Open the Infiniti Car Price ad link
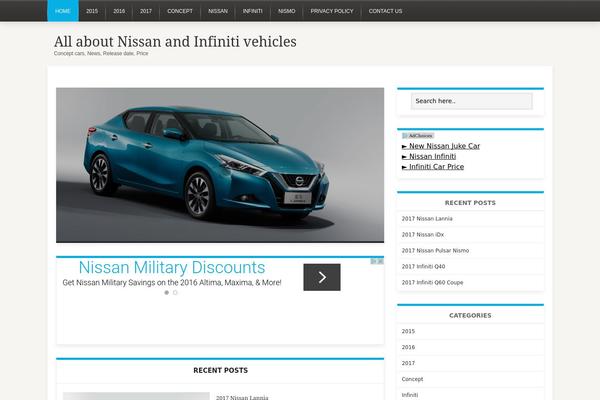 click(436, 167)
